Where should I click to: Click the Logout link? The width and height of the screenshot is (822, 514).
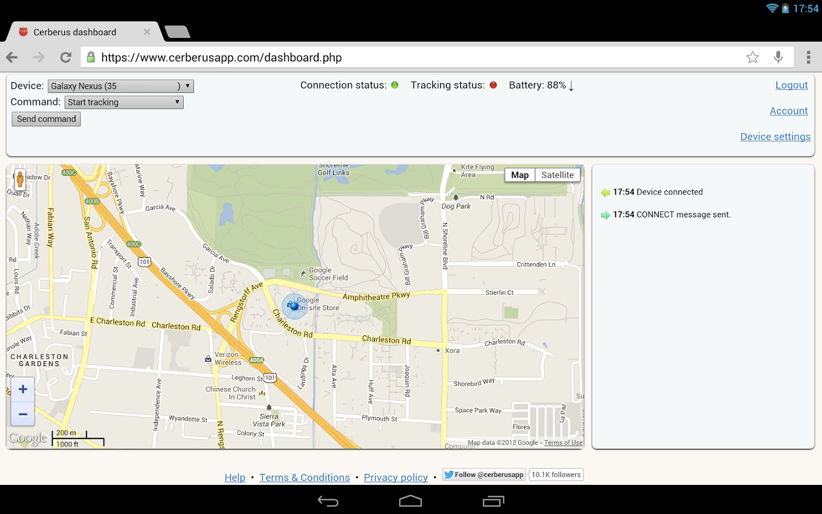(x=791, y=85)
